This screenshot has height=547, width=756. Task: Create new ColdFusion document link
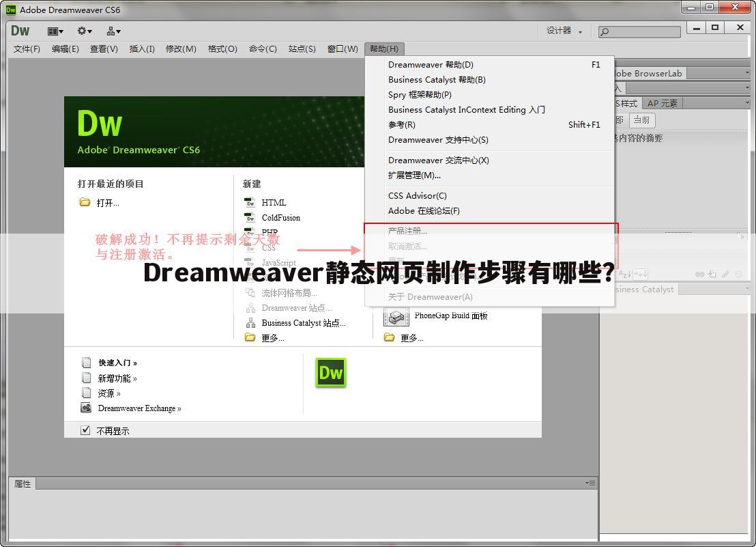pos(280,218)
